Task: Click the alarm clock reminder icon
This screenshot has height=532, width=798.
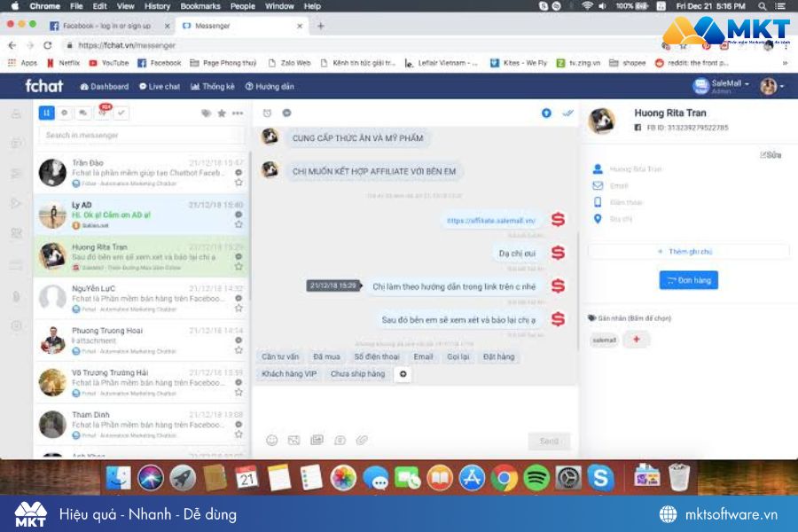Action: click(267, 113)
